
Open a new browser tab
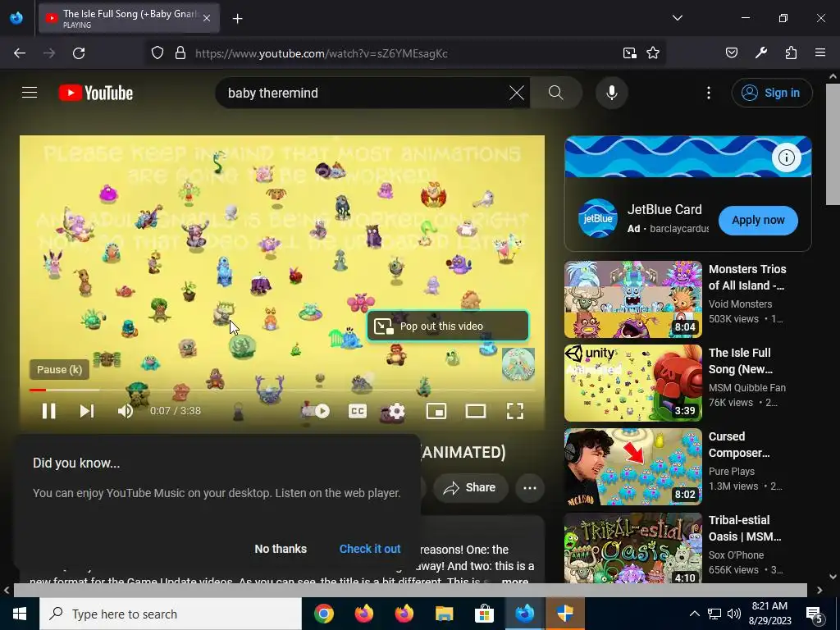(x=237, y=19)
